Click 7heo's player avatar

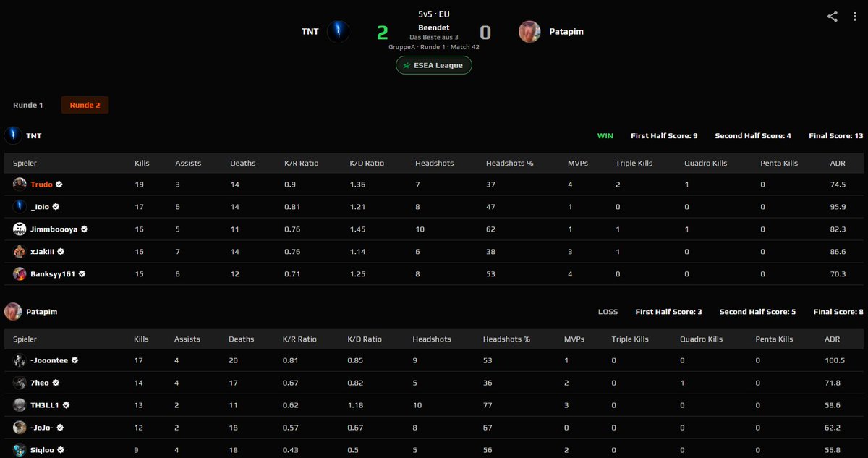tap(20, 383)
